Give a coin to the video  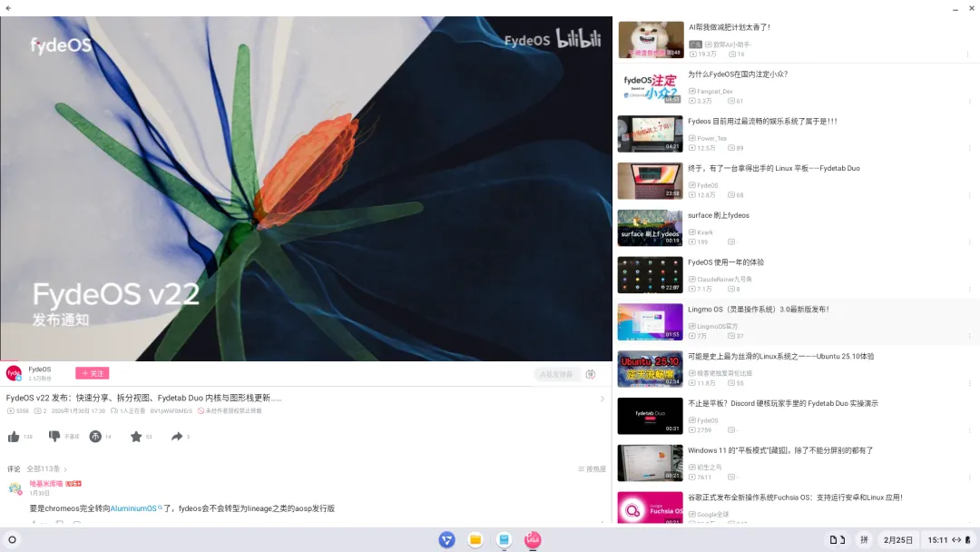(95, 437)
